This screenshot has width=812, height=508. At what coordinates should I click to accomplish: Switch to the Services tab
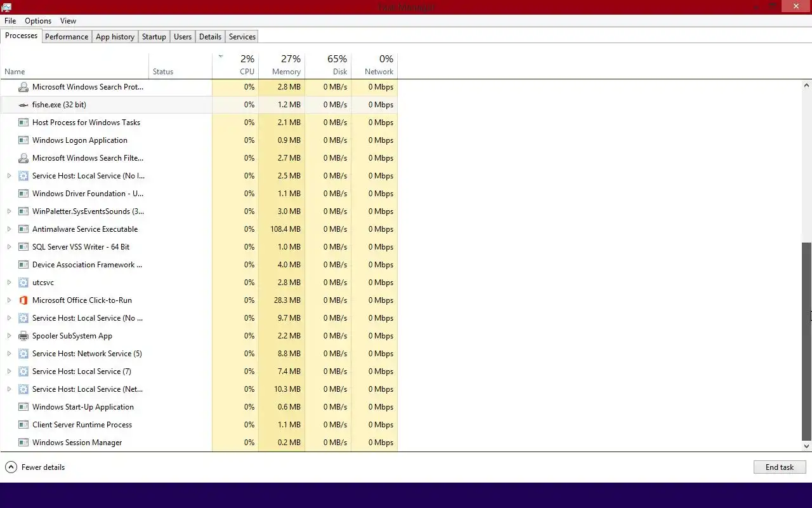pyautogui.click(x=242, y=37)
